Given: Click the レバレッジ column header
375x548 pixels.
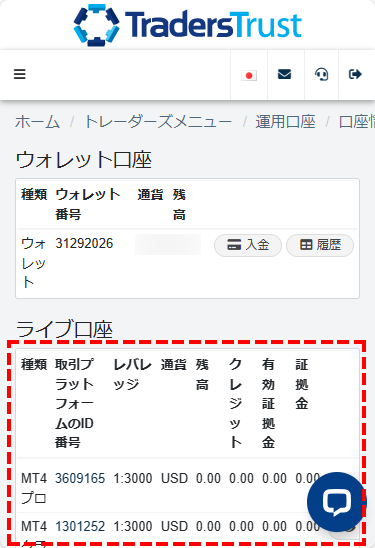Looking at the screenshot, I should (132, 374).
